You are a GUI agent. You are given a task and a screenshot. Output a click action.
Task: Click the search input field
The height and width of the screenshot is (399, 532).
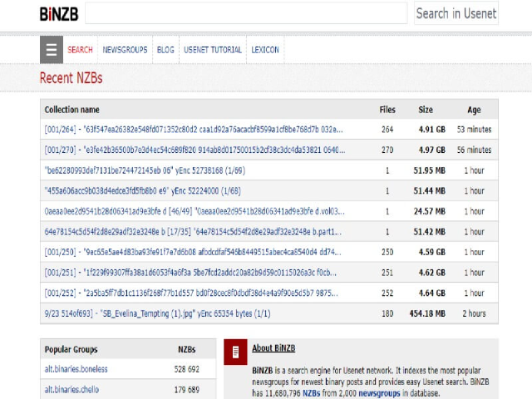(x=246, y=13)
